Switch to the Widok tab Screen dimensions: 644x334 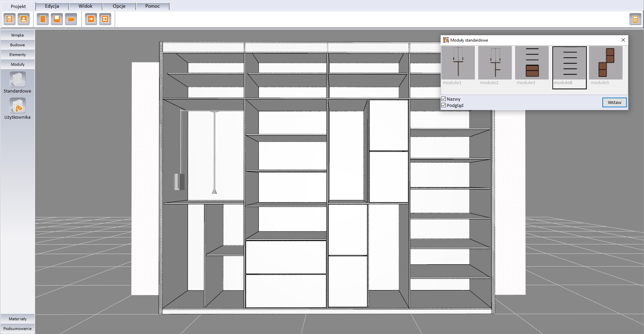[x=86, y=6]
